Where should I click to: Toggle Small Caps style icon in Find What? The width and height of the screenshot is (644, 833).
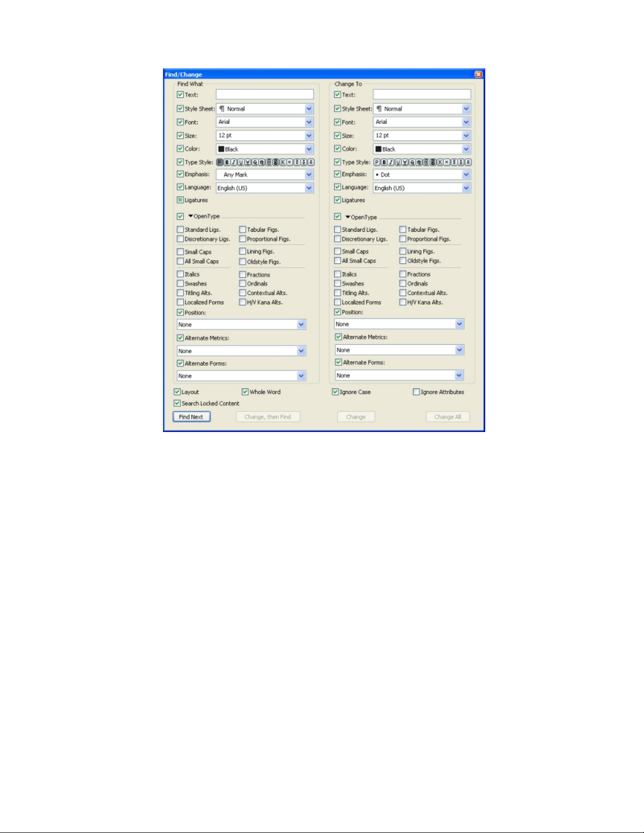click(291, 162)
